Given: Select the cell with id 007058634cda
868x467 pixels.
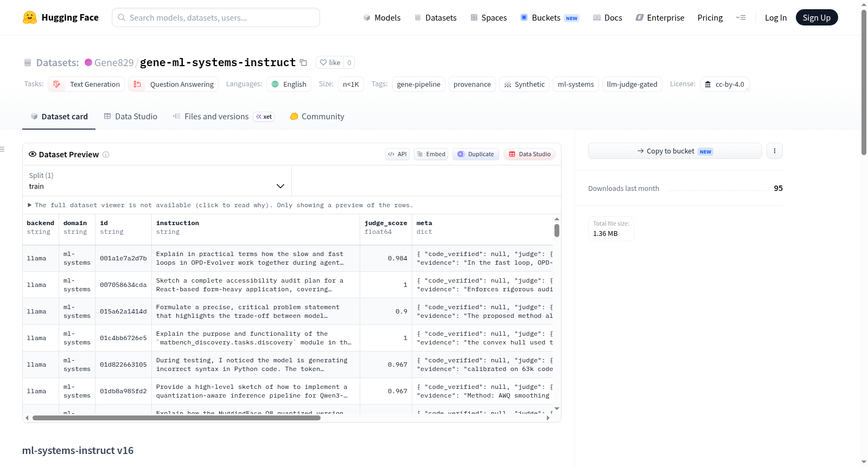Looking at the screenshot, I should (x=123, y=285).
